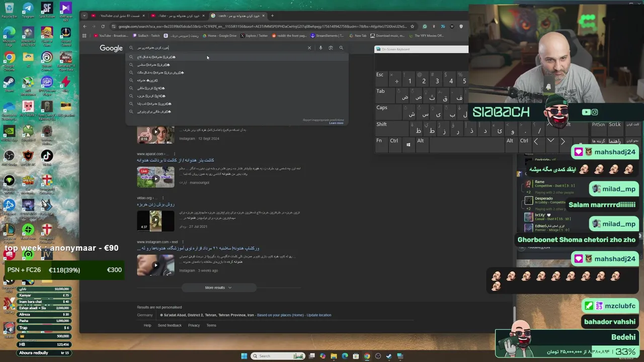Bookmark this page with the star icon

coord(412,26)
